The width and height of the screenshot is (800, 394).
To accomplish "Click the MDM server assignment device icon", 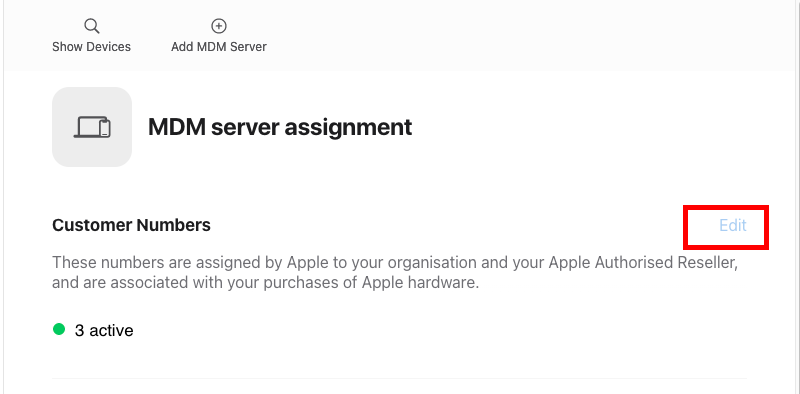I will (x=92, y=127).
